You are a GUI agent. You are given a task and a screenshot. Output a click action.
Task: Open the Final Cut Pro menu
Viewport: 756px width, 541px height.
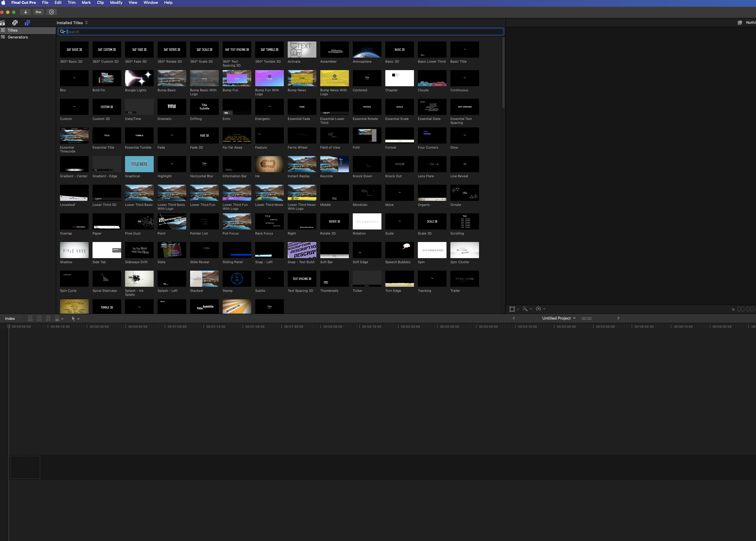[23, 3]
